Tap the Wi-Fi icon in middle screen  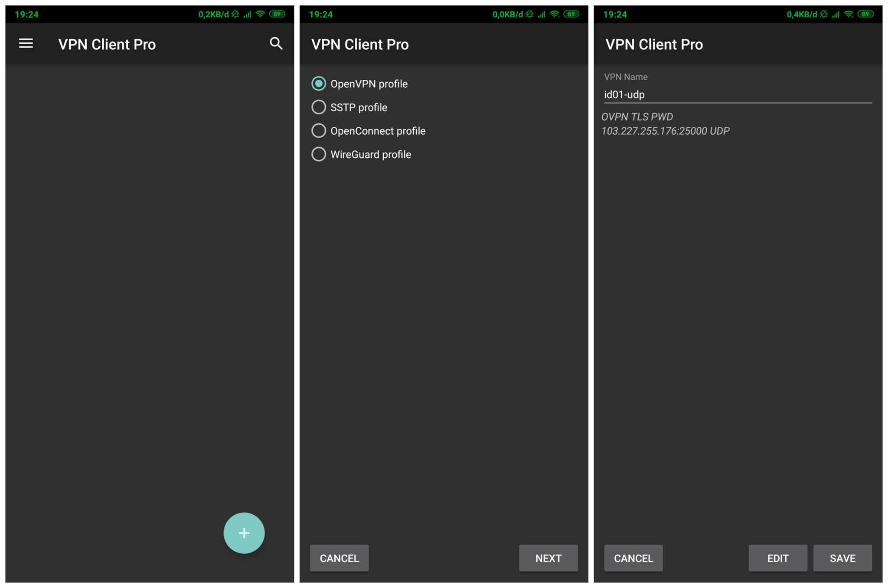coord(555,14)
